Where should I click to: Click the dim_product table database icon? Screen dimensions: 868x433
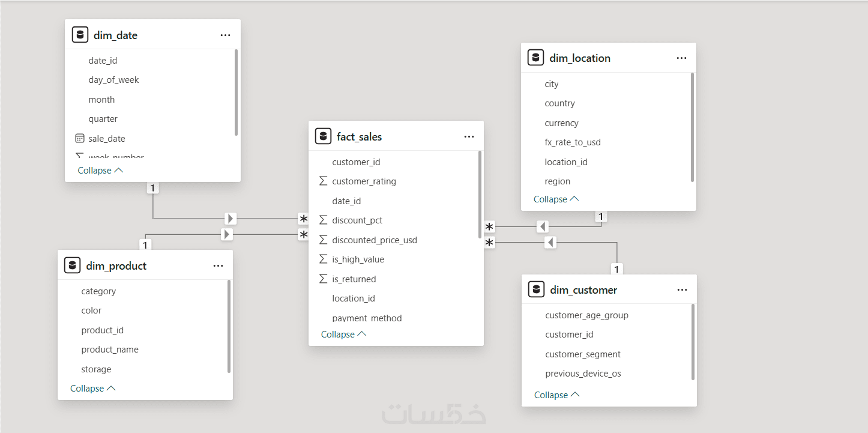pos(73,265)
